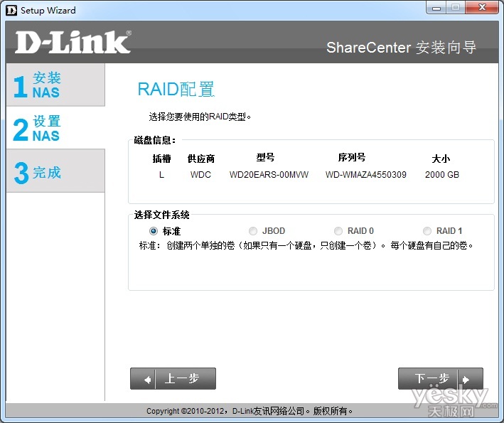
Task: Minimize the Setup Wizard window
Action: (436, 8)
